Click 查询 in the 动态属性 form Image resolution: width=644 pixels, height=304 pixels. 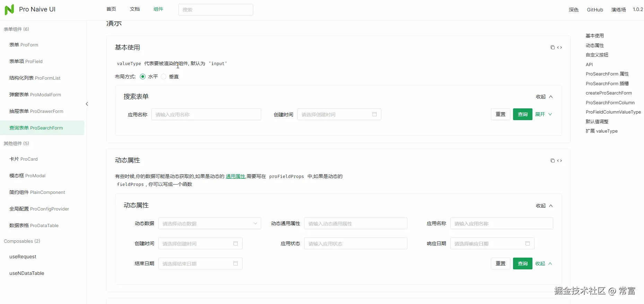(x=523, y=263)
